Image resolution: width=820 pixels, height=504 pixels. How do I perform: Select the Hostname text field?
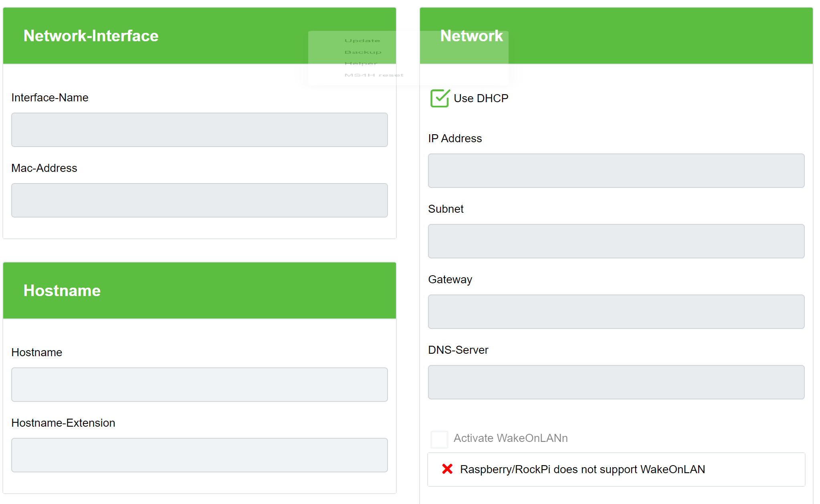[199, 385]
